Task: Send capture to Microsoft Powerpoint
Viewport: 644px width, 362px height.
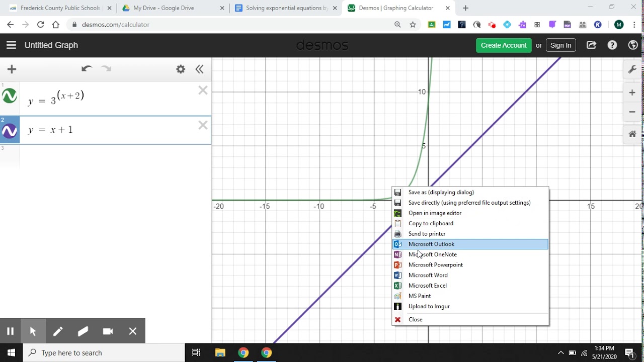Action: tap(470, 265)
